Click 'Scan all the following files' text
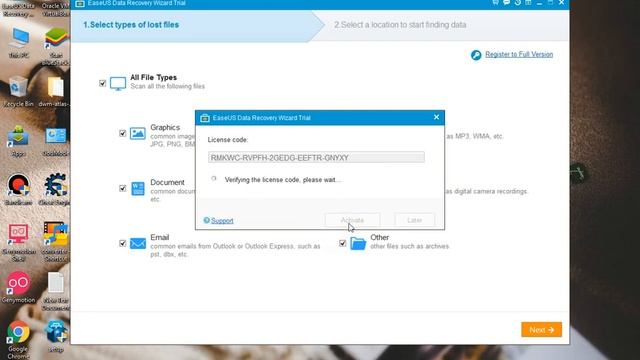Screen dimensions: 640x360 (x=168, y=87)
